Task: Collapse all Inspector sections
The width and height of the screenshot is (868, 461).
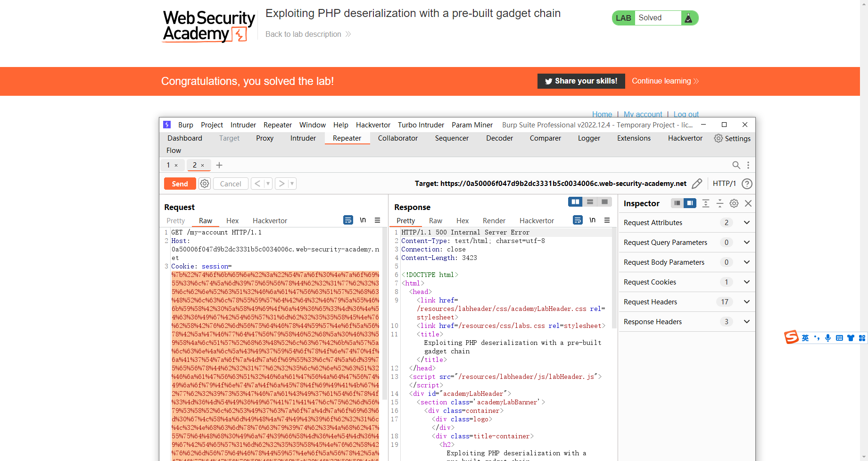Action: pyautogui.click(x=720, y=203)
